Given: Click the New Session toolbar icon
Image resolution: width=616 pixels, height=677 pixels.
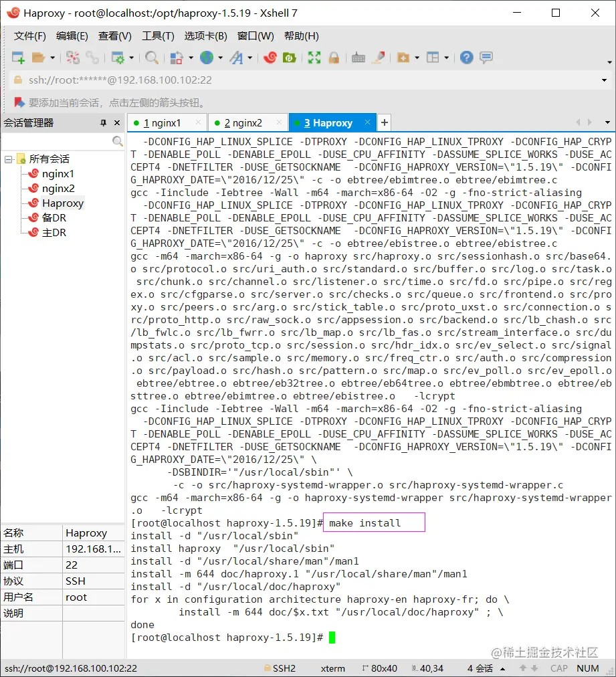Looking at the screenshot, I should point(18,58).
